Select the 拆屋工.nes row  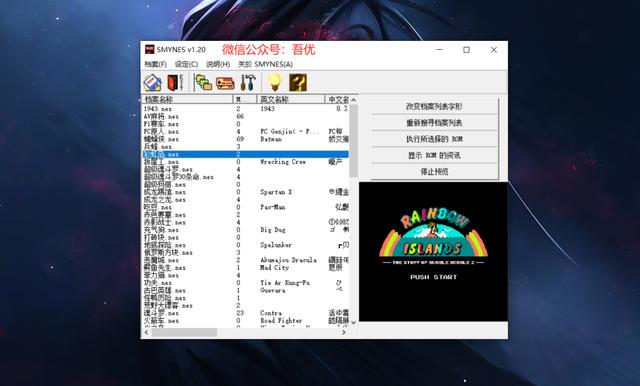pos(246,162)
